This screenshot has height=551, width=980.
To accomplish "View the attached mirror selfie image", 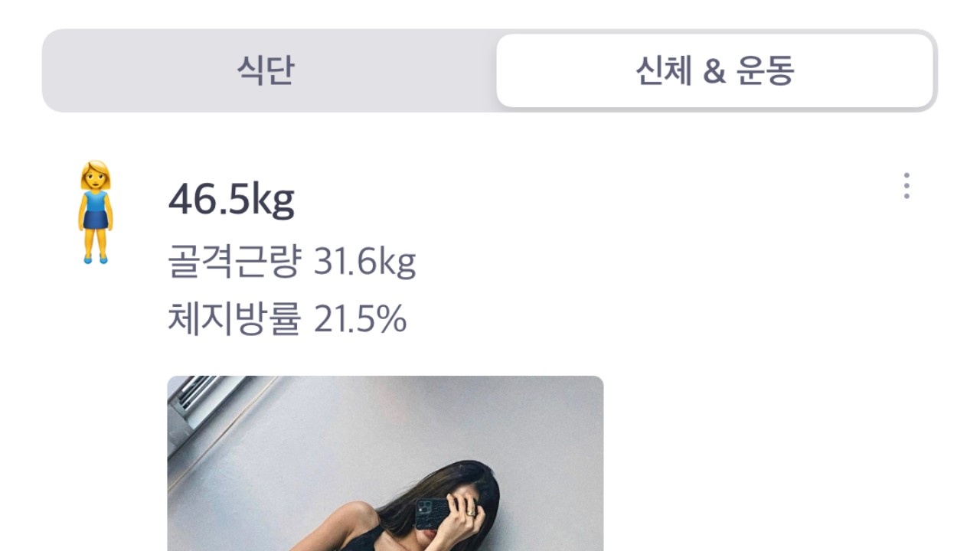I will (385, 463).
